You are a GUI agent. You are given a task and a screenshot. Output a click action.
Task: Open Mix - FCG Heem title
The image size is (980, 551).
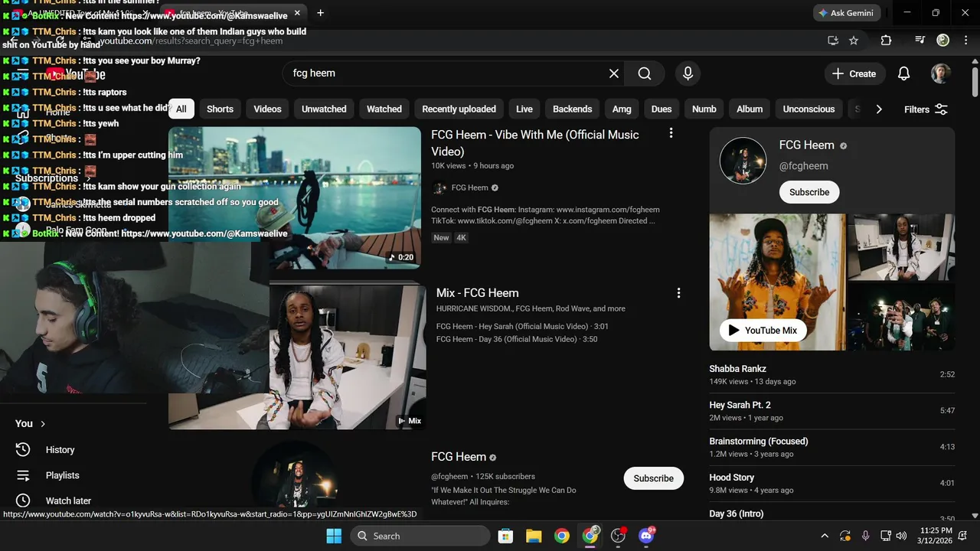(477, 293)
